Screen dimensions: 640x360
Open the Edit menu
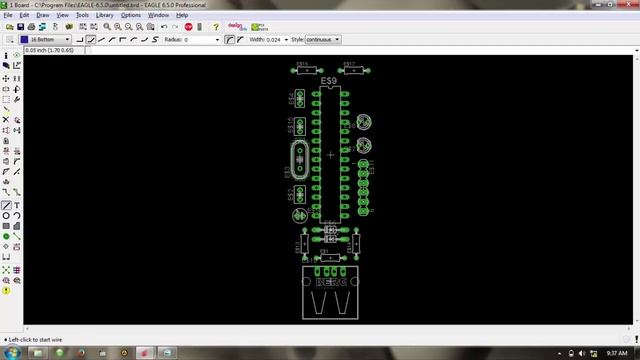point(24,15)
